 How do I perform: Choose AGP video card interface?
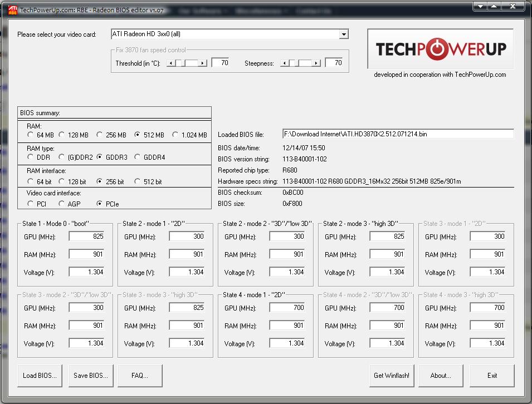[61, 204]
